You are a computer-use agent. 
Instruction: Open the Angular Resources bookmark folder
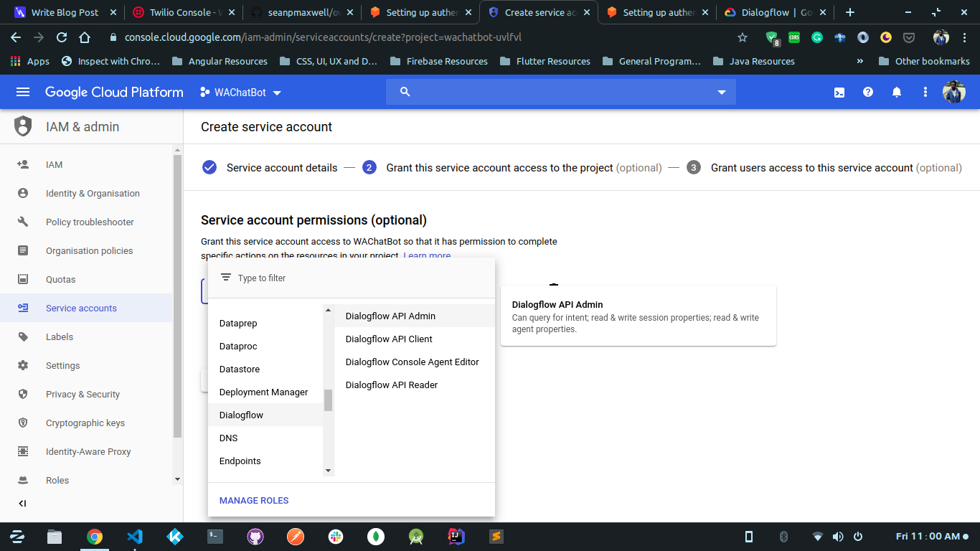point(220,61)
